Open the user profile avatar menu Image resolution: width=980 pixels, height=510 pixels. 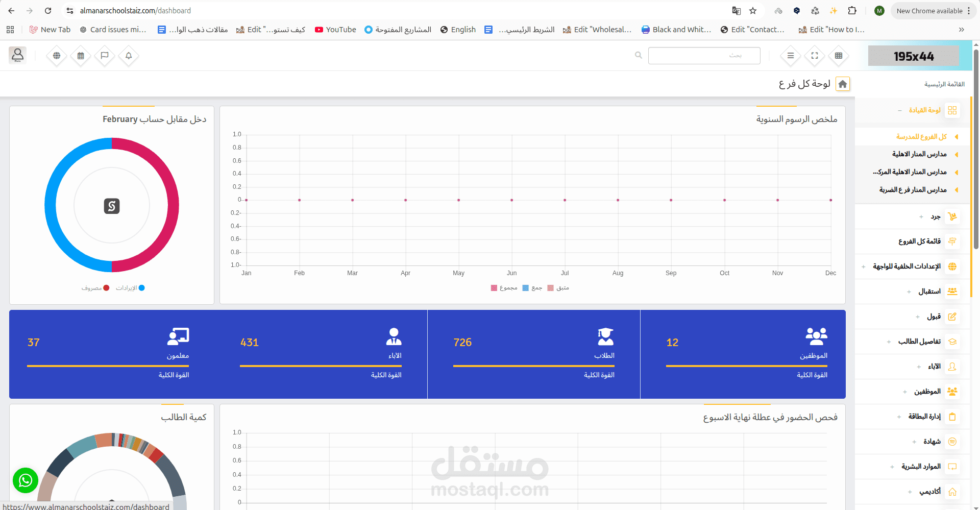[x=17, y=55]
